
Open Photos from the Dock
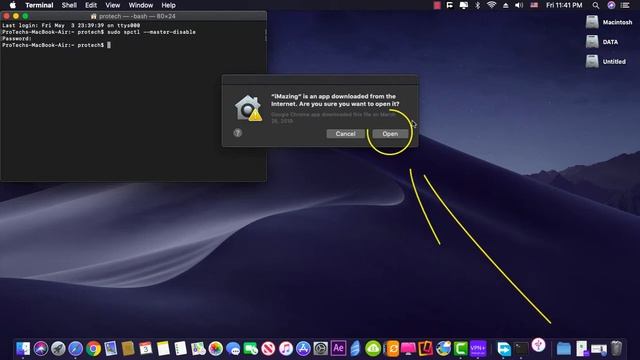pos(216,349)
